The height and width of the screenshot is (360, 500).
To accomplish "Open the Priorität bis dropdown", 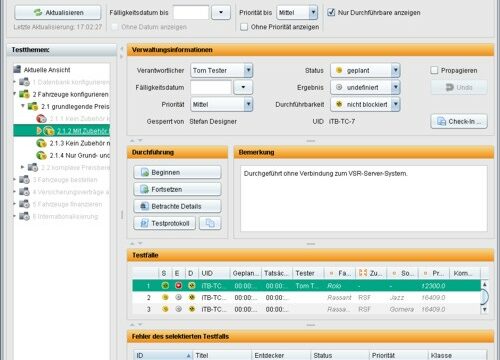I will (313, 13).
